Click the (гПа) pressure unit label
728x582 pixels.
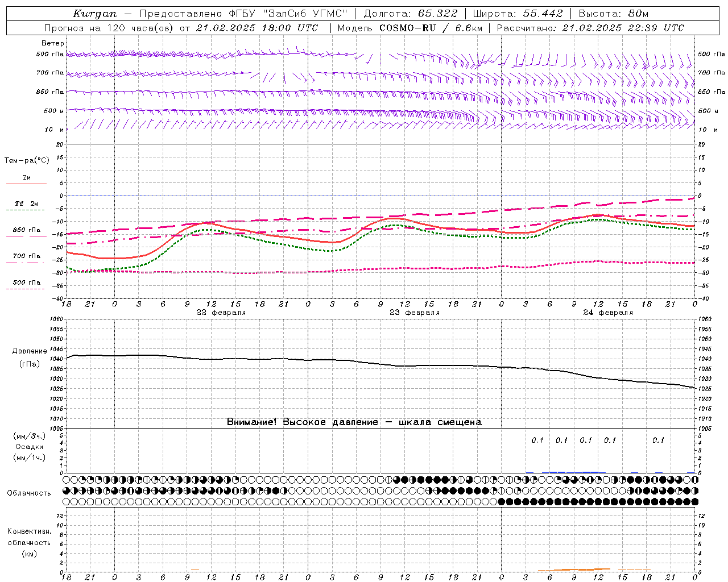tap(30, 364)
